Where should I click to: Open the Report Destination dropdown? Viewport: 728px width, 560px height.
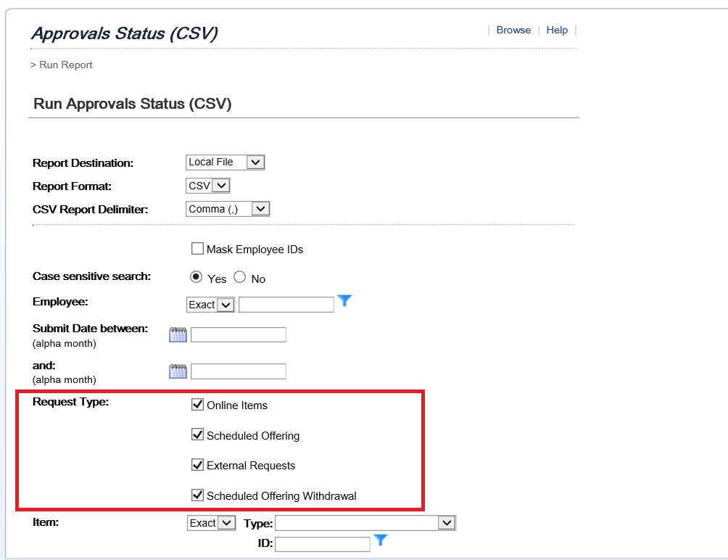pyautogui.click(x=226, y=162)
